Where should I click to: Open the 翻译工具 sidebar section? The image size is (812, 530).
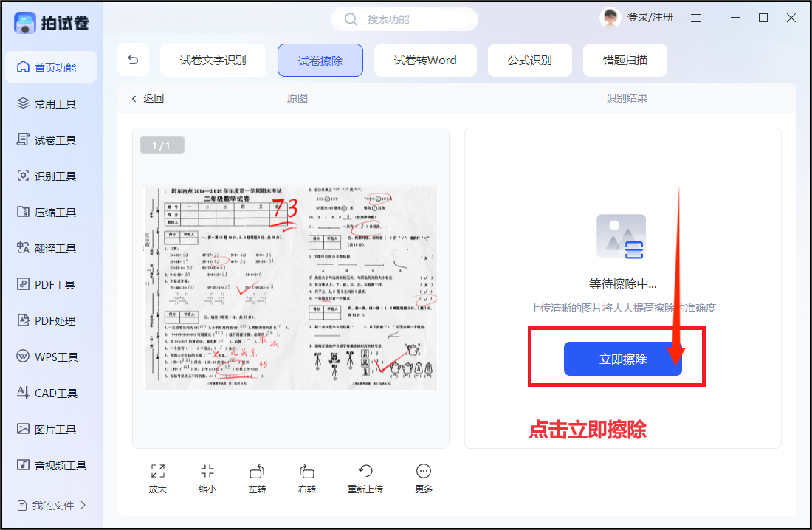[51, 249]
